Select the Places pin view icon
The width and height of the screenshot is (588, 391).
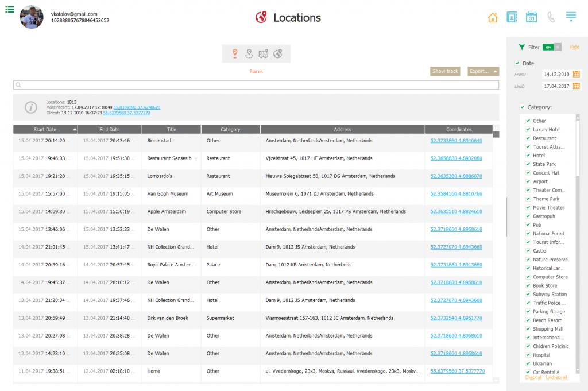click(235, 53)
